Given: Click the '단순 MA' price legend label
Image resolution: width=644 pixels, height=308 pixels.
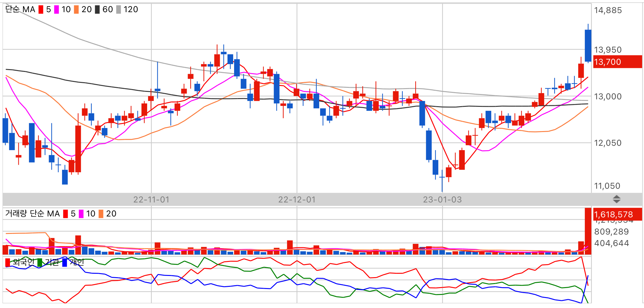Looking at the screenshot, I should [20, 10].
